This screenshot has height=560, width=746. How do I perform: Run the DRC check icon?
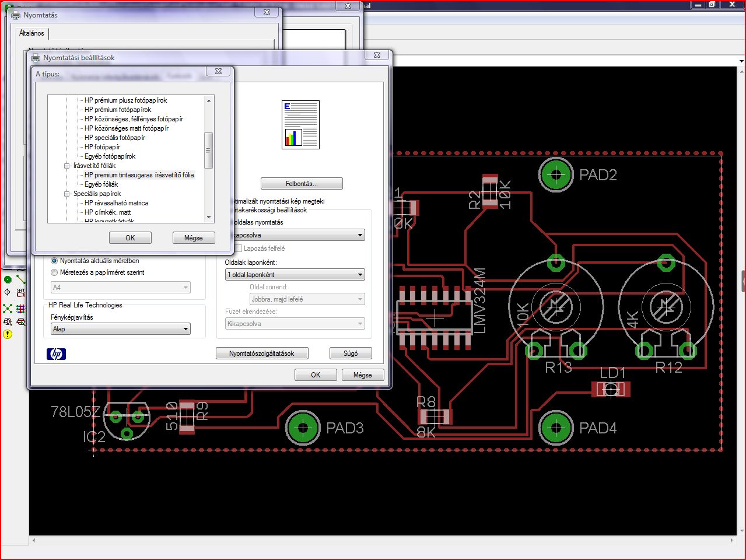click(21, 321)
